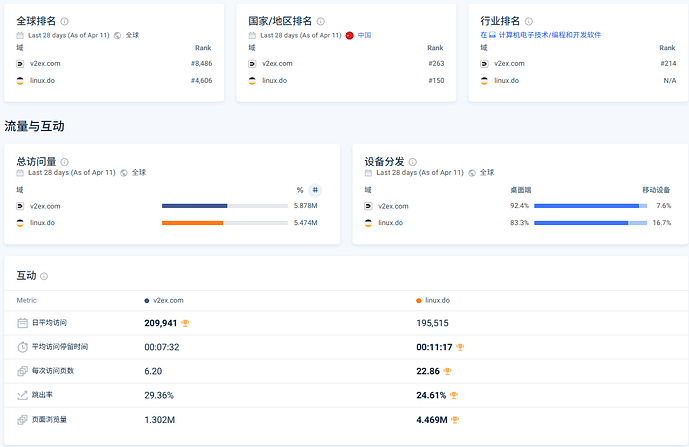Click linux.do orange traffic bar

click(192, 223)
